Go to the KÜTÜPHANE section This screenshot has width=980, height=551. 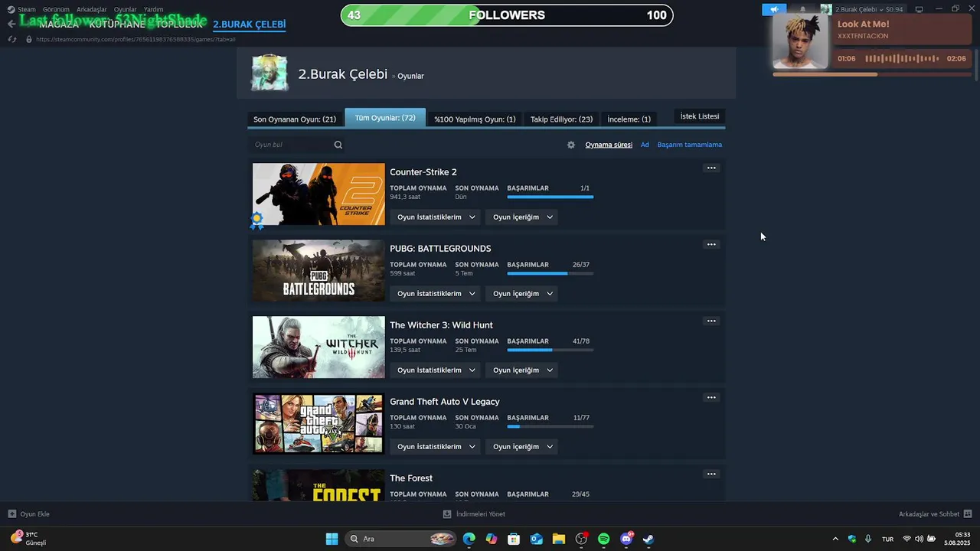point(117,24)
